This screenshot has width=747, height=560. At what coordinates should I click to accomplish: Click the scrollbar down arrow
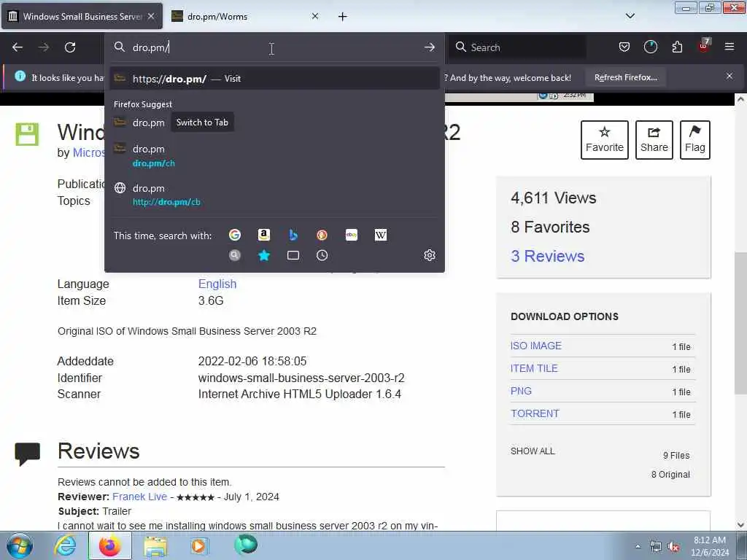[x=740, y=525]
